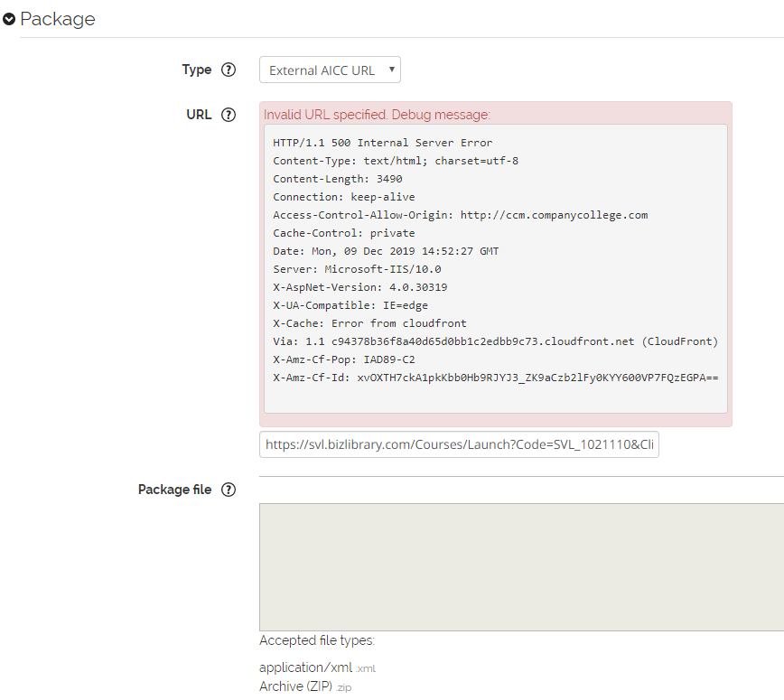
Task: Open help icon next to Package file
Action: (229, 490)
